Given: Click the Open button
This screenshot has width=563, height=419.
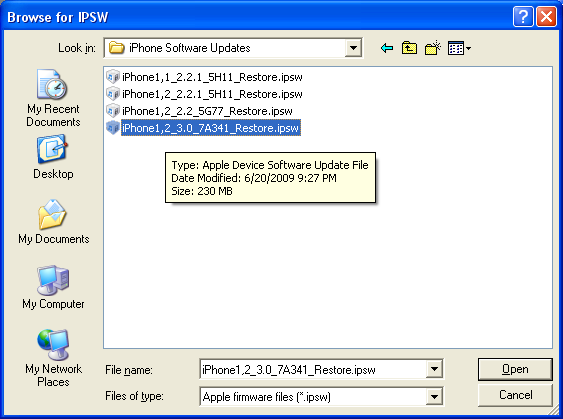Looking at the screenshot, I should [x=515, y=369].
